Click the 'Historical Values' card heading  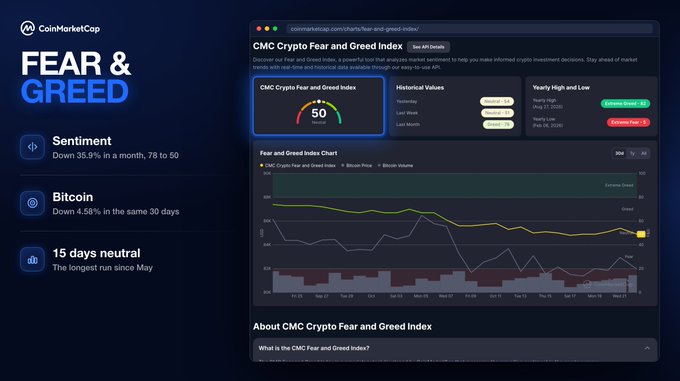point(420,88)
